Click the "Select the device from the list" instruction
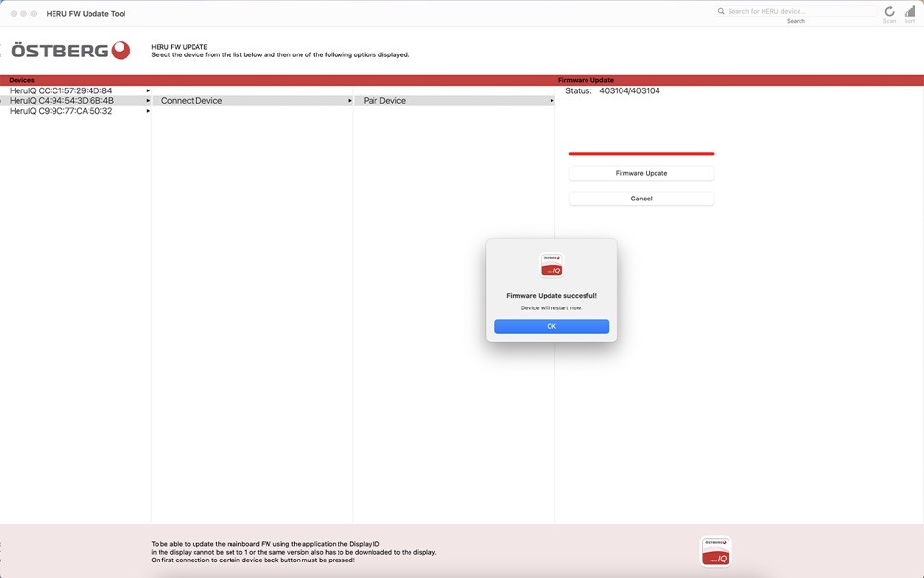This screenshot has height=578, width=924. point(280,54)
